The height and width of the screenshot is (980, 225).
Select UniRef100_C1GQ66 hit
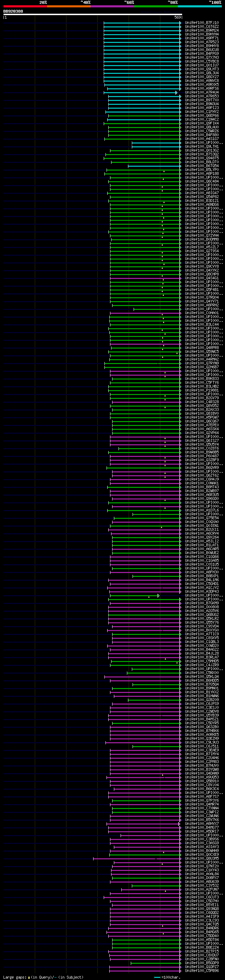pos(202,557)
